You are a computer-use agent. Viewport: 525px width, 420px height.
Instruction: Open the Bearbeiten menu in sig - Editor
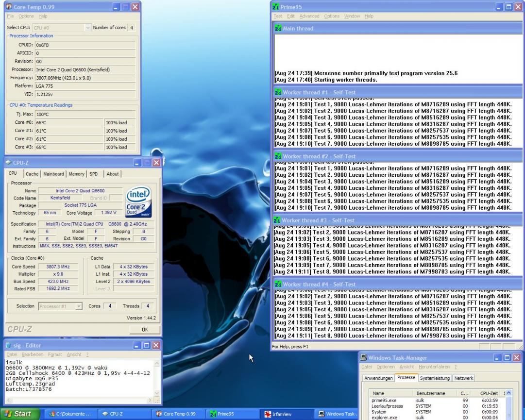[33, 354]
